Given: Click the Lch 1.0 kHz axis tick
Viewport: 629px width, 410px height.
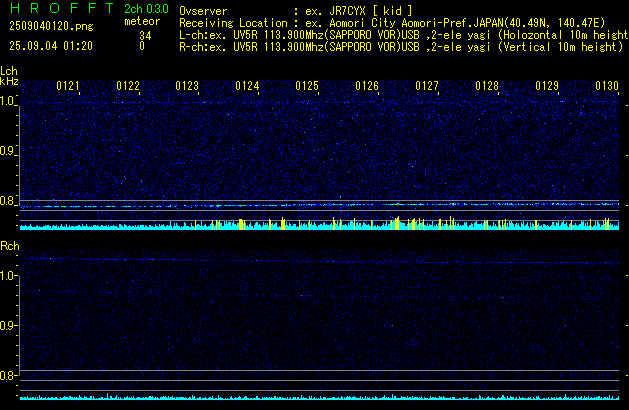Looking at the screenshot, I should coord(7,101).
